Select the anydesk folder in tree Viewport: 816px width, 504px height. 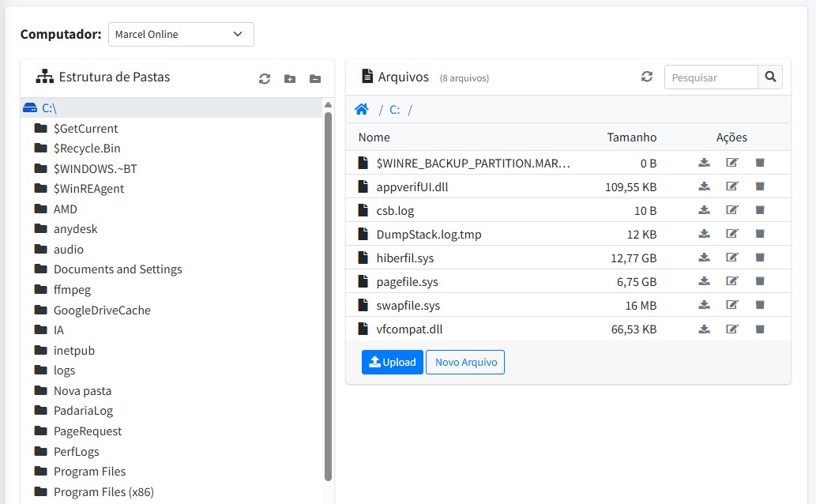(x=75, y=229)
